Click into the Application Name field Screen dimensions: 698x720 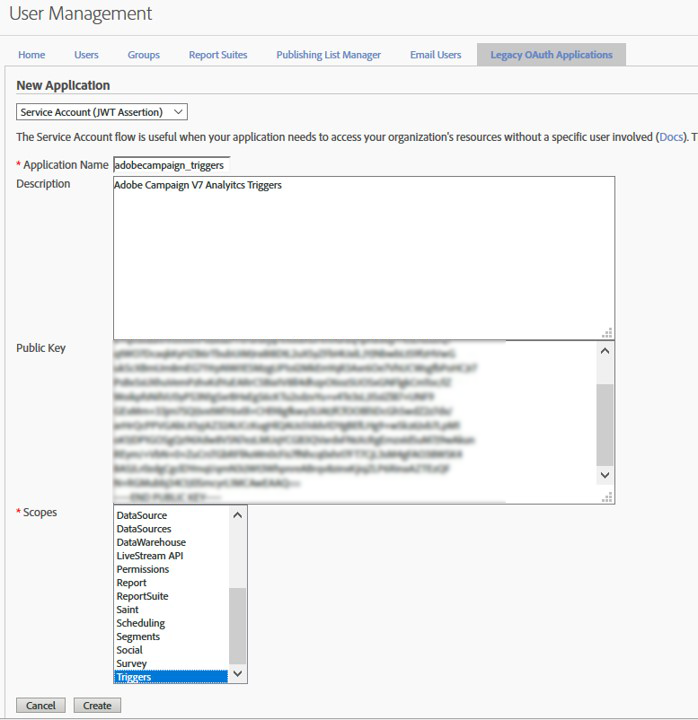172,165
